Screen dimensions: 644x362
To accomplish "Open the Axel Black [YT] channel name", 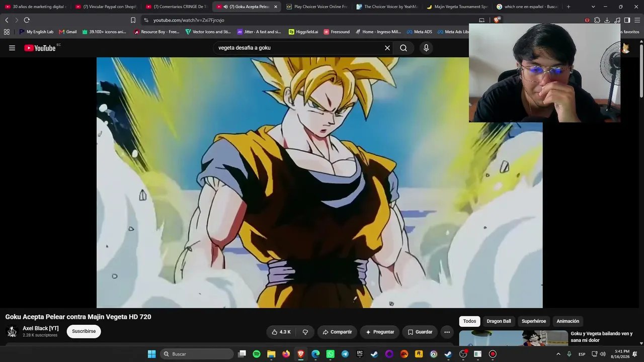I will [41, 328].
